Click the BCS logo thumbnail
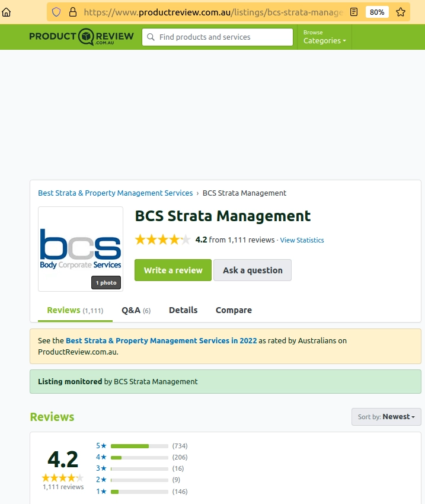This screenshot has height=504, width=425. click(x=81, y=249)
